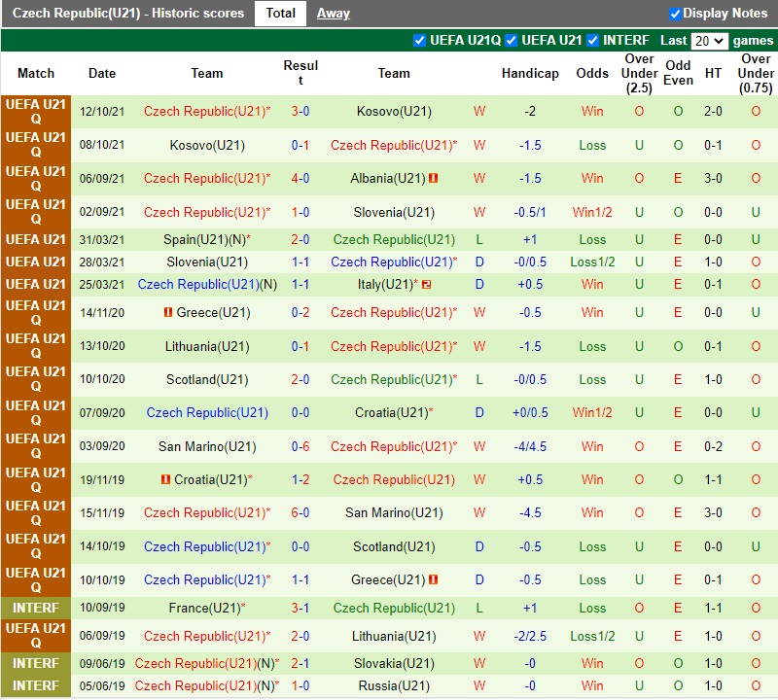Click the 4-0 score versus Albania(U21)
This screenshot has width=778, height=700.
(301, 178)
